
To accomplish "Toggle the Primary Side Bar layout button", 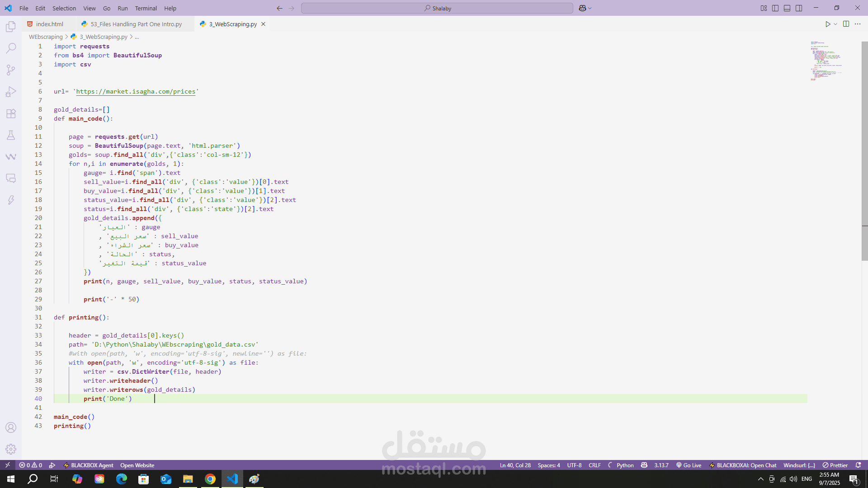I will pos(775,8).
